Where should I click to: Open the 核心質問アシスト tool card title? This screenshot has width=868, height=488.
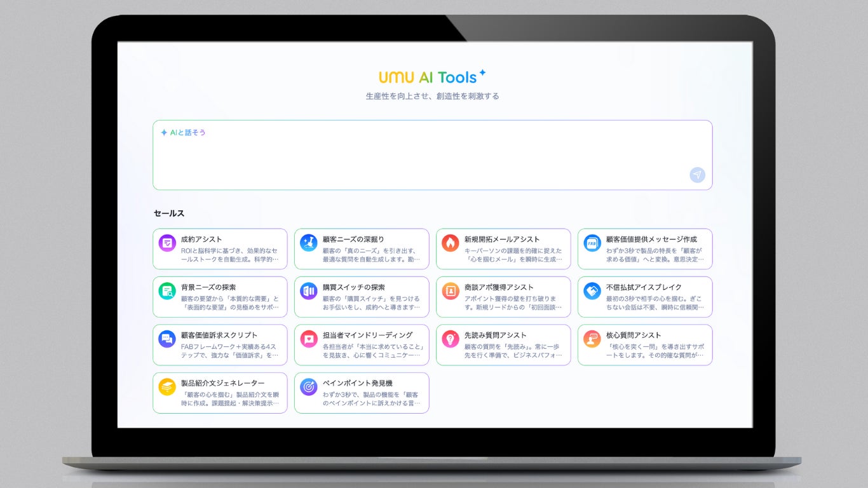(x=634, y=335)
